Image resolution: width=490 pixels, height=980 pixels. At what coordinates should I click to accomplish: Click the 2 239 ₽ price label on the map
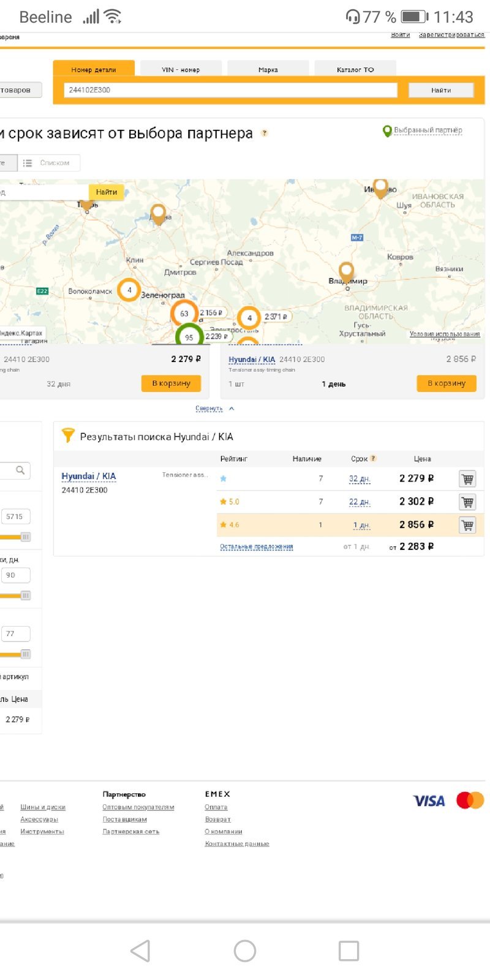click(217, 336)
